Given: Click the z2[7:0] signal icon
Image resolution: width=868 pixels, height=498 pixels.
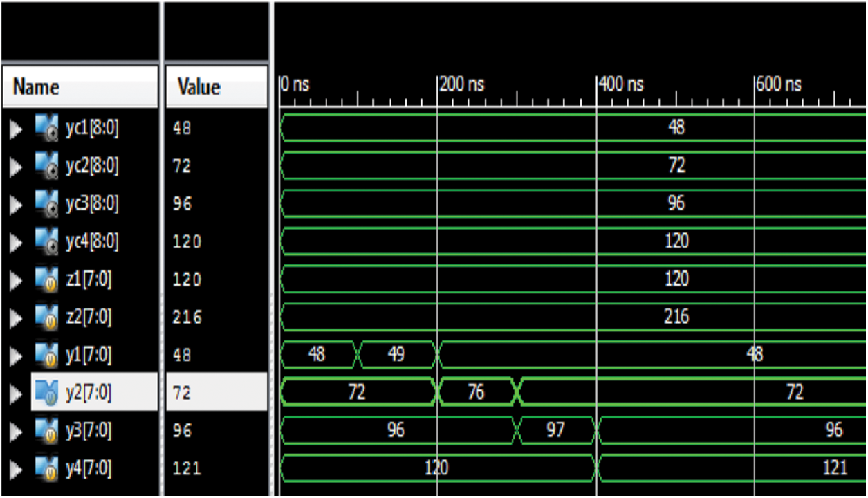Looking at the screenshot, I should click(46, 317).
